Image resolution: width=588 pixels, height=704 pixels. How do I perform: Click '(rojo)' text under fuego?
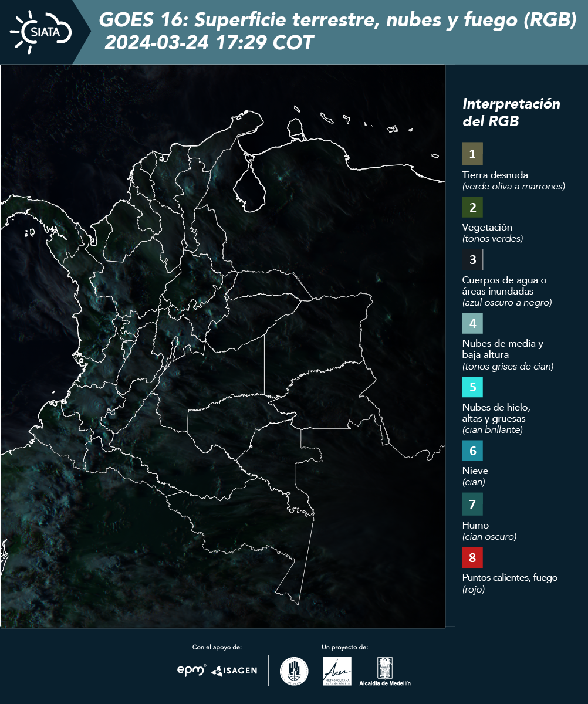click(x=474, y=590)
